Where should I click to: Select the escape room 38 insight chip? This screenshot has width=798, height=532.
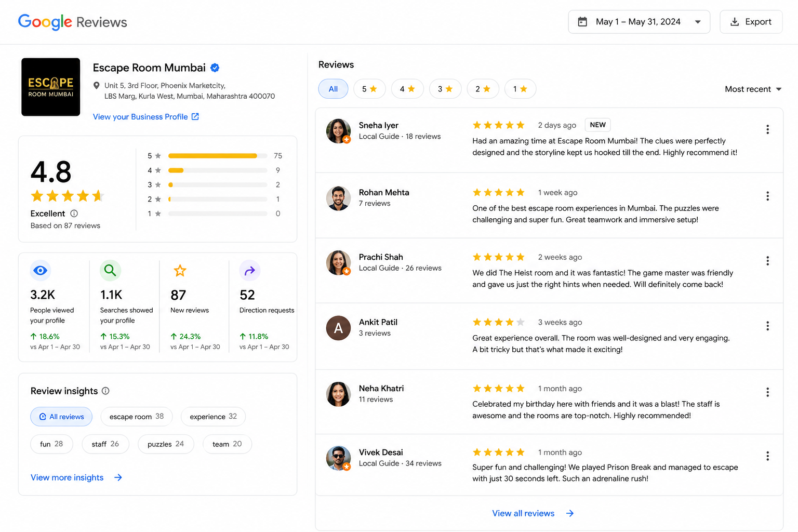tap(137, 417)
